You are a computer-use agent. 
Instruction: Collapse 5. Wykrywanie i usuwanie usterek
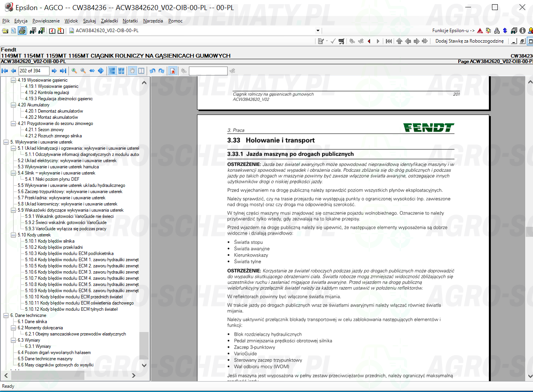(6, 142)
